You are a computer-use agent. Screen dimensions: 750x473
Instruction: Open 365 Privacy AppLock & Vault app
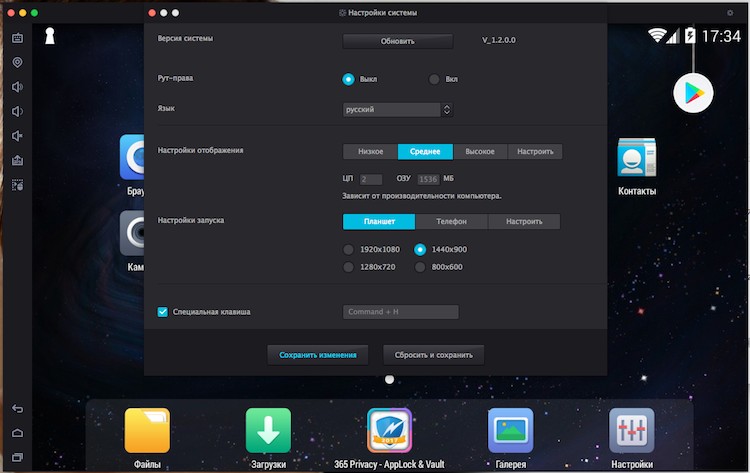(389, 431)
